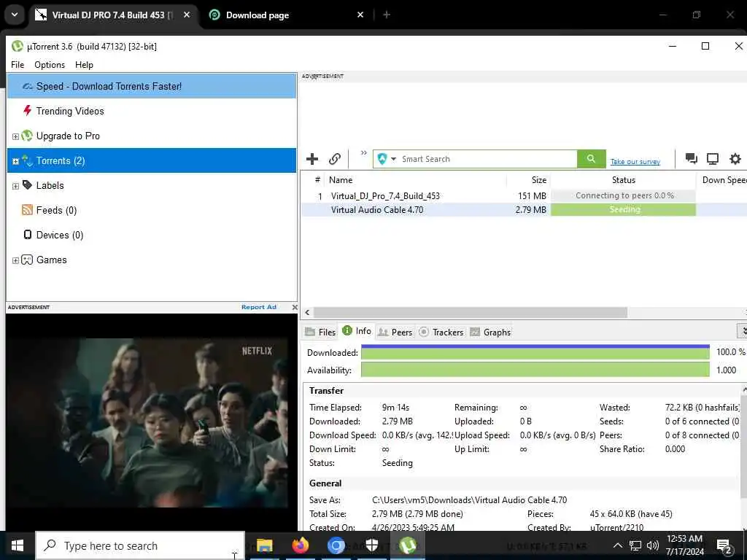The height and width of the screenshot is (560, 747).
Task: Click the Add Torrent plus icon
Action: coord(312,159)
